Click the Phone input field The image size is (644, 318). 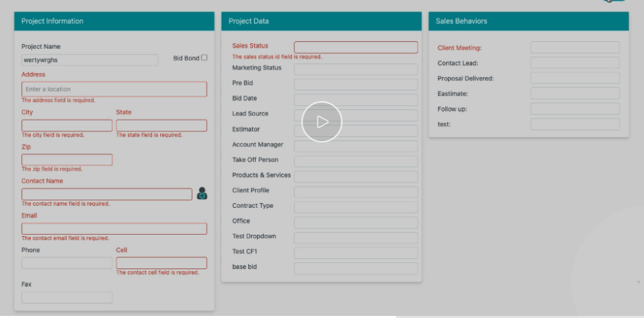point(67,263)
